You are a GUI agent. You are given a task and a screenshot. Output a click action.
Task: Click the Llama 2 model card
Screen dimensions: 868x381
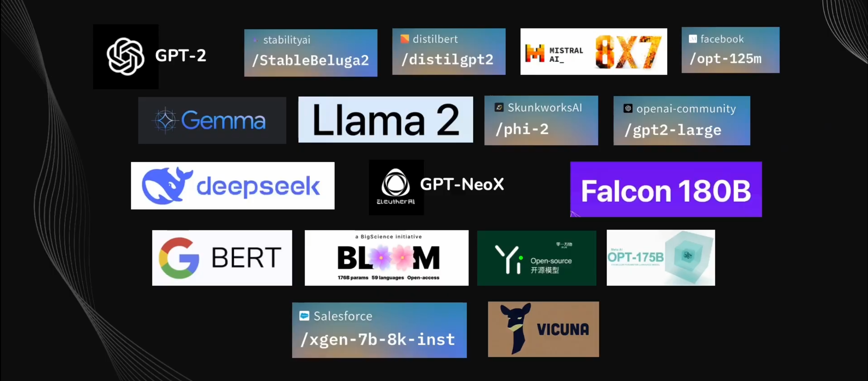386,120
